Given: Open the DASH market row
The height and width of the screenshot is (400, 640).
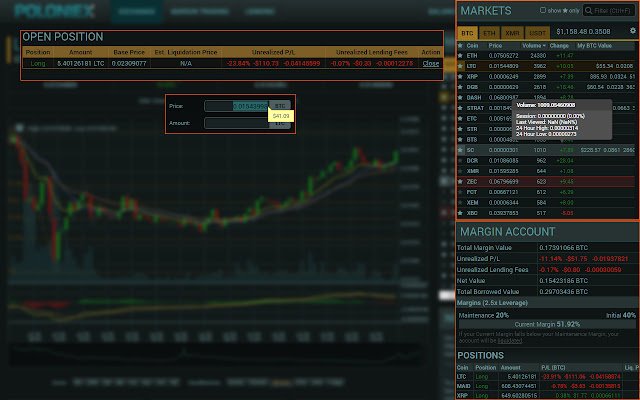Looking at the screenshot, I should pos(548,98).
